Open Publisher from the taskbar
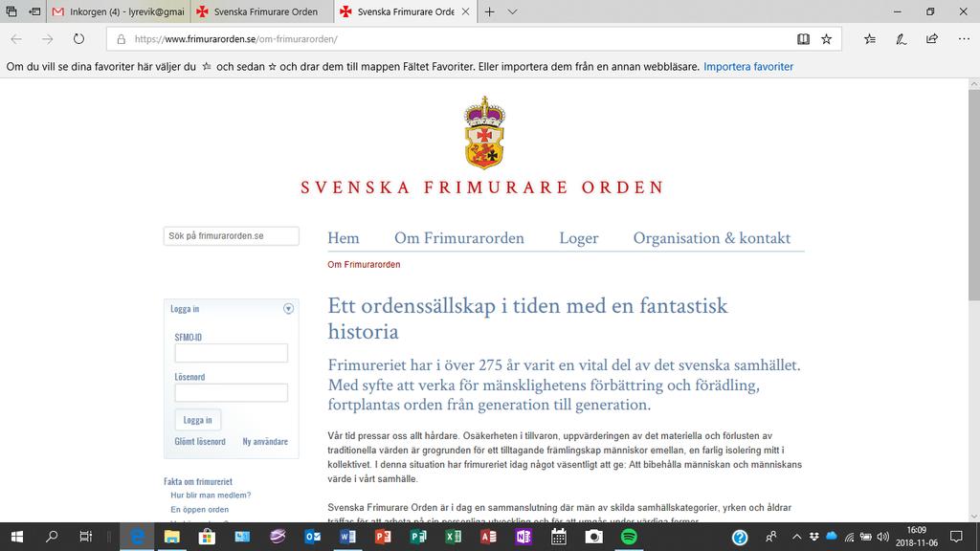The width and height of the screenshot is (980, 551). 418,537
